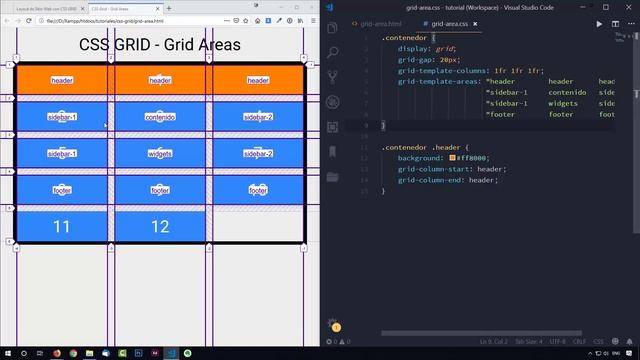
Task: Open new tab in Firefox
Action: coord(169,8)
